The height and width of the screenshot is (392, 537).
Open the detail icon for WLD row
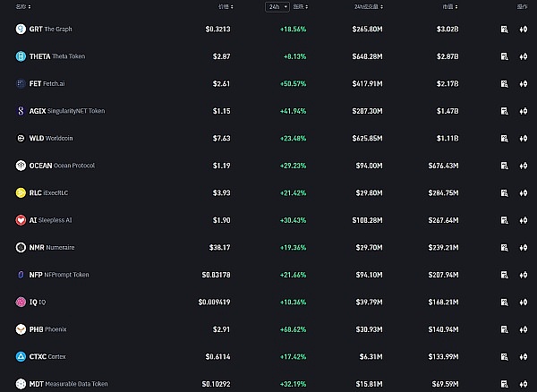click(x=506, y=139)
